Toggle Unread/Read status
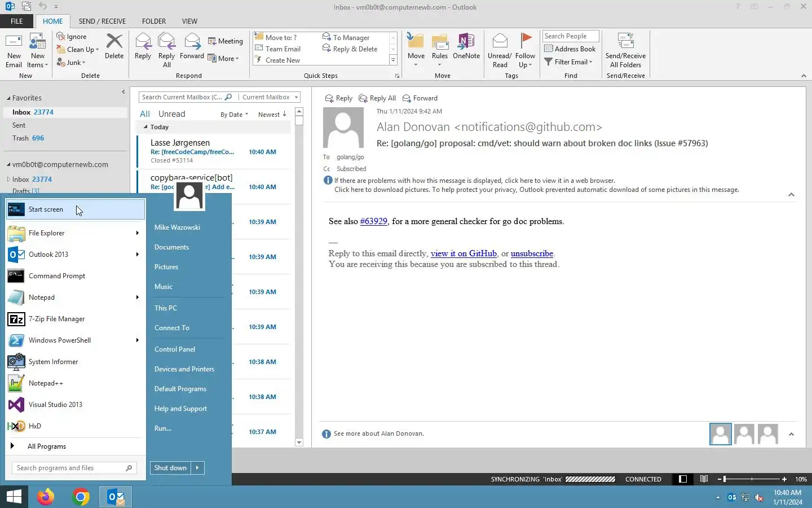Image resolution: width=812 pixels, height=508 pixels. (x=500, y=51)
